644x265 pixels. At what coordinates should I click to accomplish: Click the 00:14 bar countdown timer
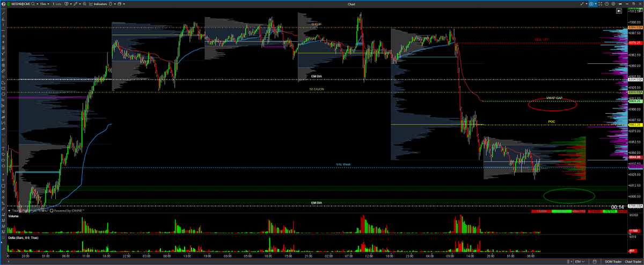click(618, 207)
